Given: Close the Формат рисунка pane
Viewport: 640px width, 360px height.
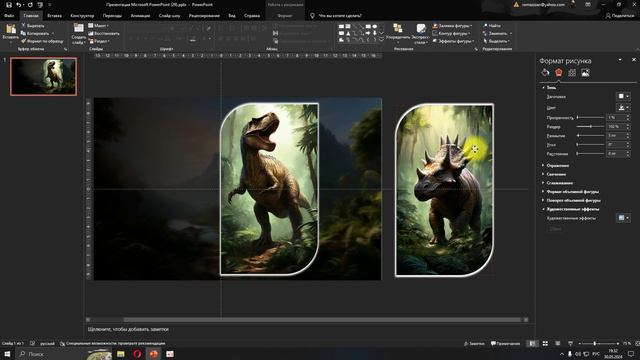Looking at the screenshot, I should 633,60.
